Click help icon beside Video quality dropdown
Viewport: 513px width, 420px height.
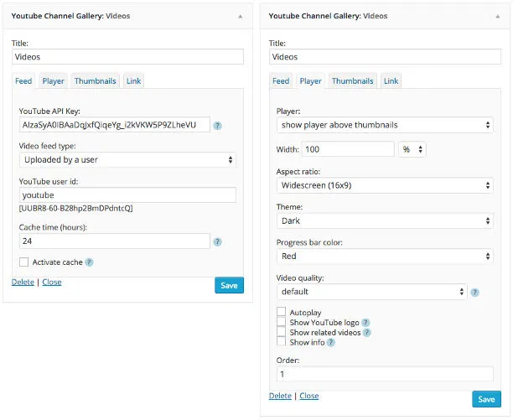(x=474, y=293)
